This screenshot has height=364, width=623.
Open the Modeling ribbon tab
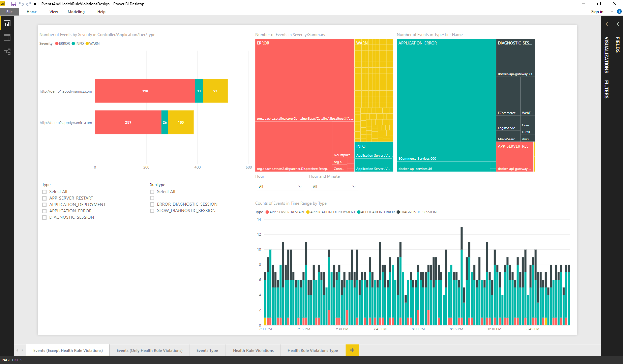point(76,12)
